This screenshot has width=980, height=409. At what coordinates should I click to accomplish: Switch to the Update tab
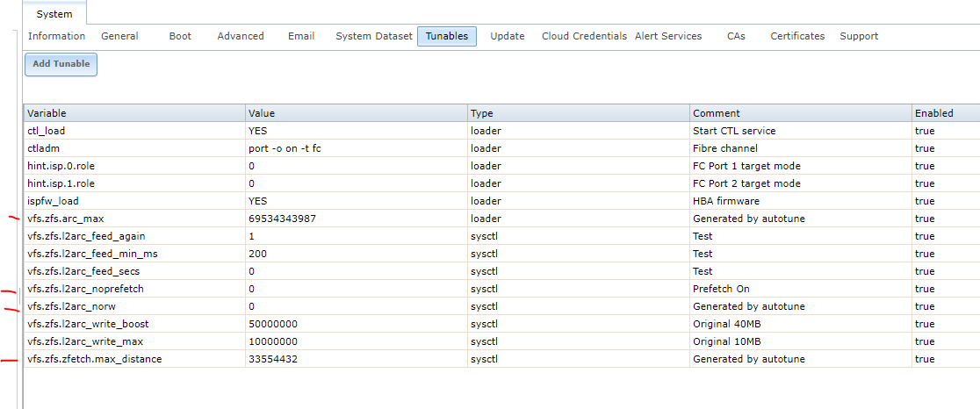508,36
